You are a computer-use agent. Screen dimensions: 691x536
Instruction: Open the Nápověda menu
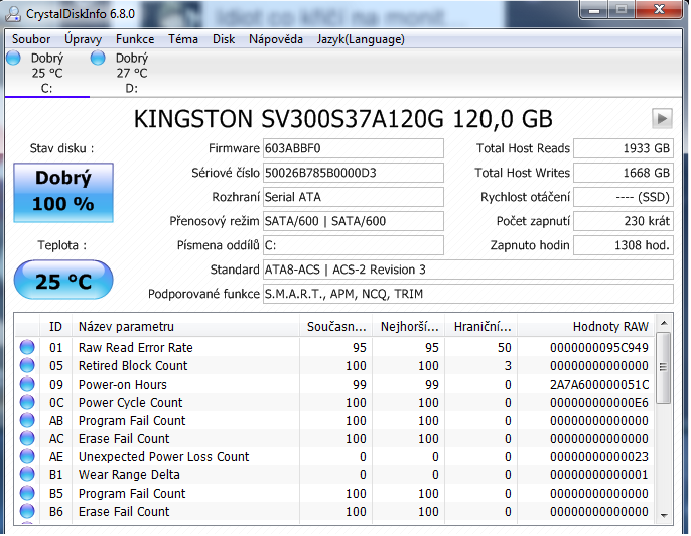click(x=275, y=39)
